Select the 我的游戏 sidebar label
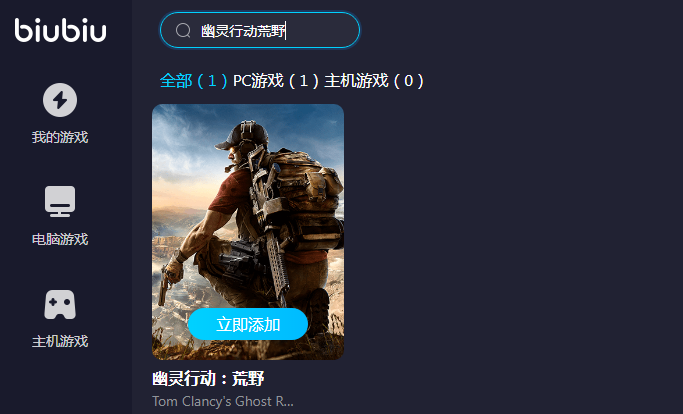The image size is (683, 414). point(60,137)
